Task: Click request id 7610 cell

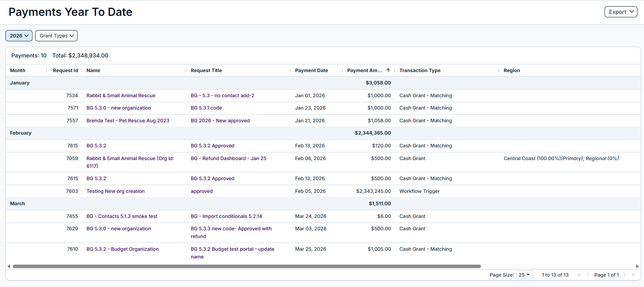Action: (x=73, y=249)
